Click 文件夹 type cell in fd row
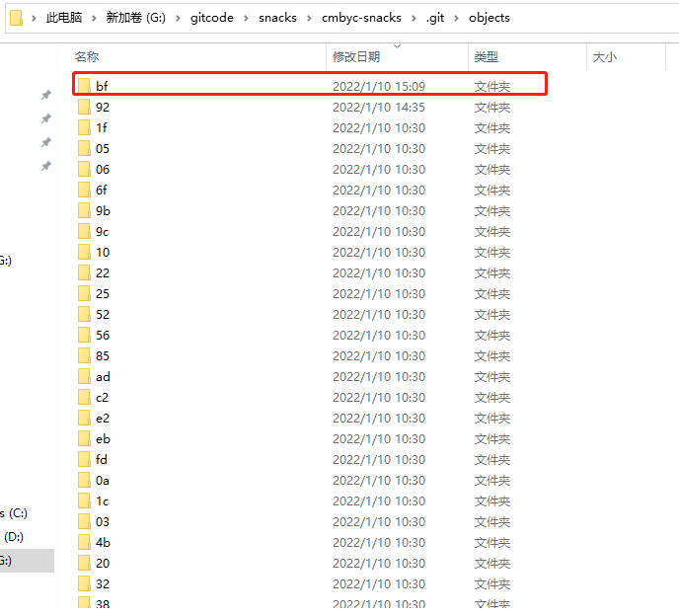The height and width of the screenshot is (616, 679). click(x=492, y=460)
